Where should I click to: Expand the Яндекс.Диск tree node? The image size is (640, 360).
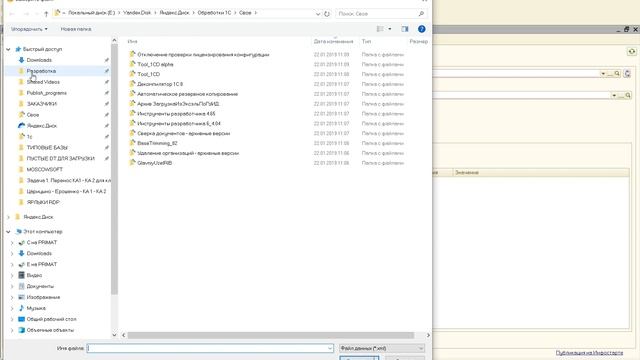(x=9, y=217)
